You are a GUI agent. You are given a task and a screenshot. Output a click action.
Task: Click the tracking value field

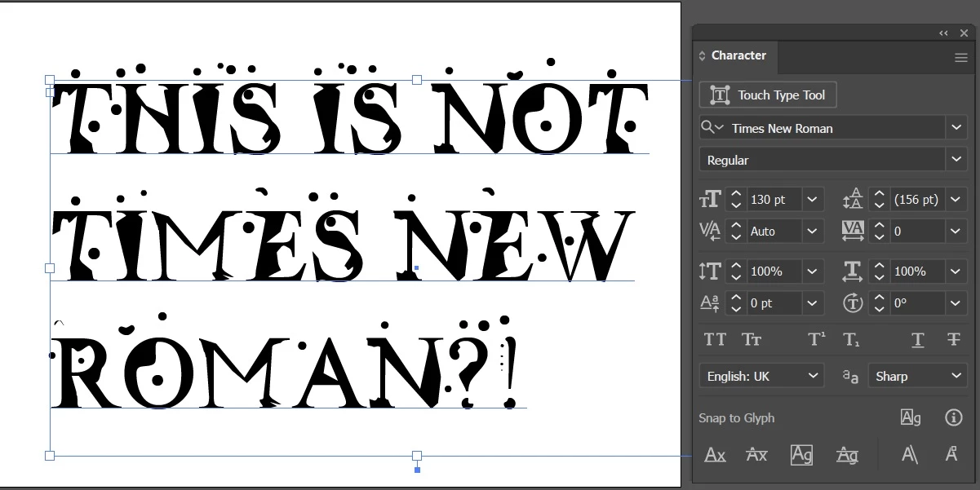(x=916, y=231)
